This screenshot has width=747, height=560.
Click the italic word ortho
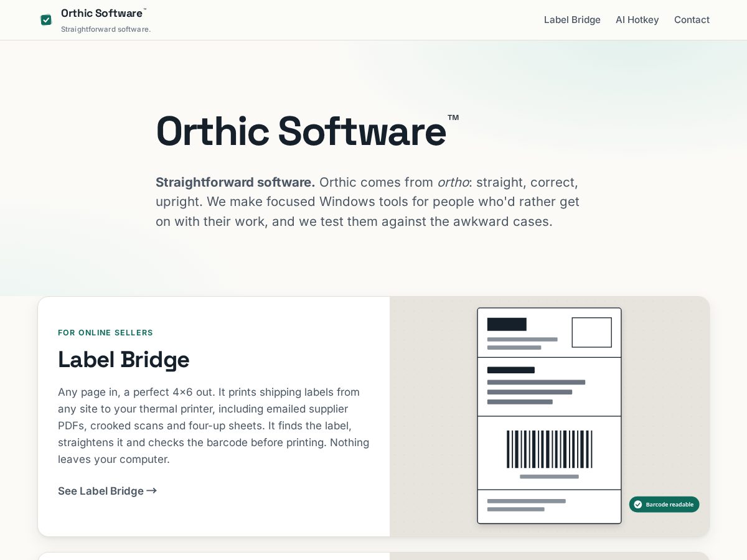pyautogui.click(x=453, y=182)
